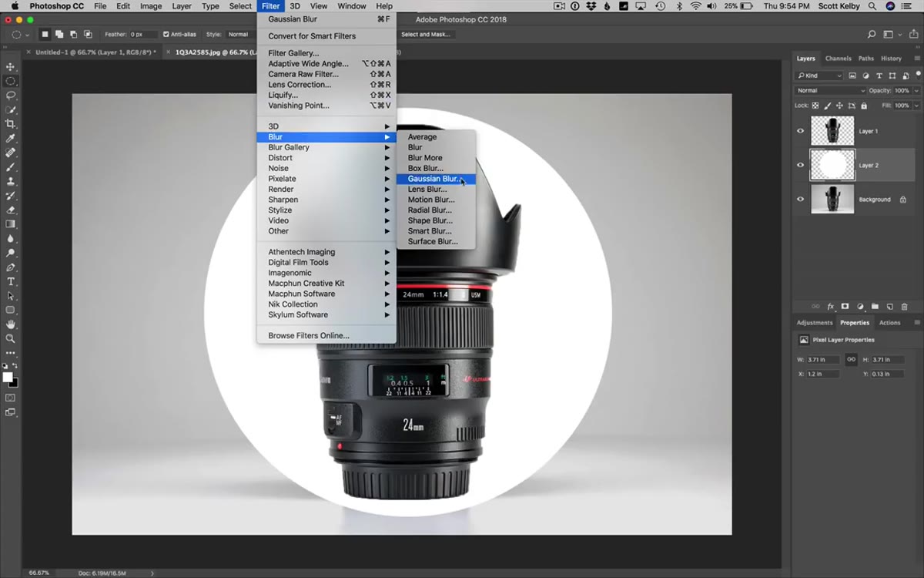Select the Horizontal Type tool

click(x=11, y=281)
